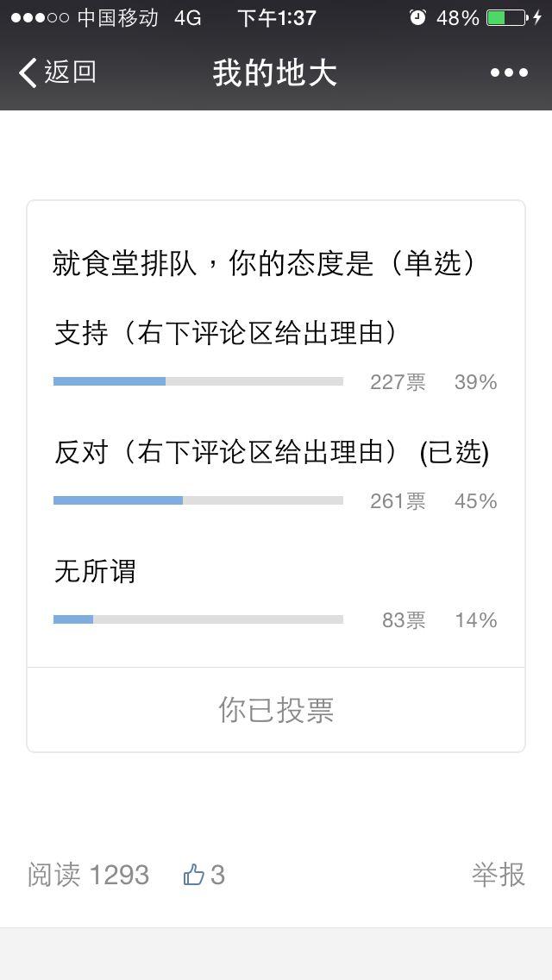Image resolution: width=552 pixels, height=980 pixels.
Task: Click the 阅读 1293 read count
Action: tap(88, 875)
